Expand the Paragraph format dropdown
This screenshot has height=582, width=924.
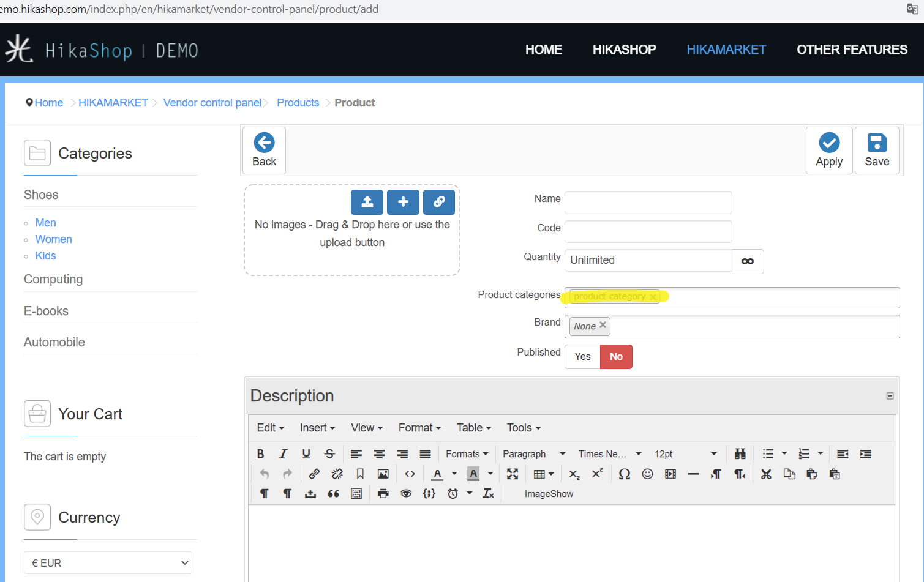point(533,453)
